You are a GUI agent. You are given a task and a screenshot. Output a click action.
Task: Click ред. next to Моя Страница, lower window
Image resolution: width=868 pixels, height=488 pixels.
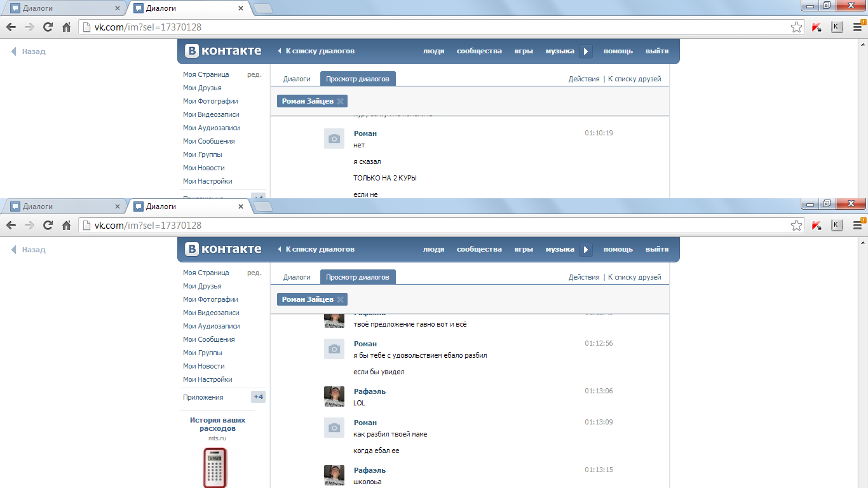pos(254,273)
